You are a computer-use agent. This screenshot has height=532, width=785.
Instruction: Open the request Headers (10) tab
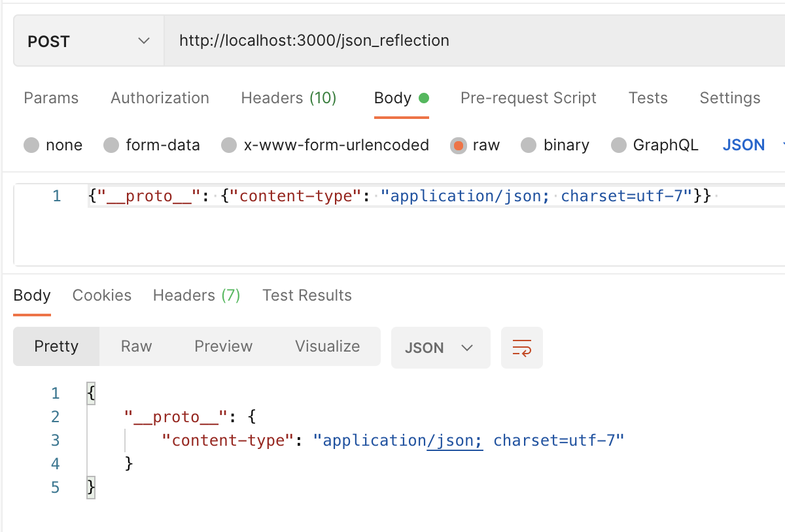(288, 98)
